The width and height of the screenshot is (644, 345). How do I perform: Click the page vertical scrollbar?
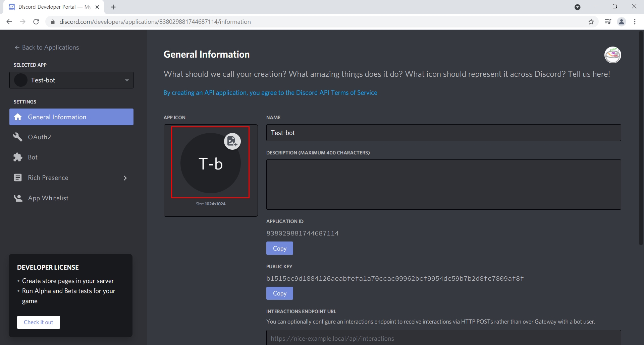[641, 138]
